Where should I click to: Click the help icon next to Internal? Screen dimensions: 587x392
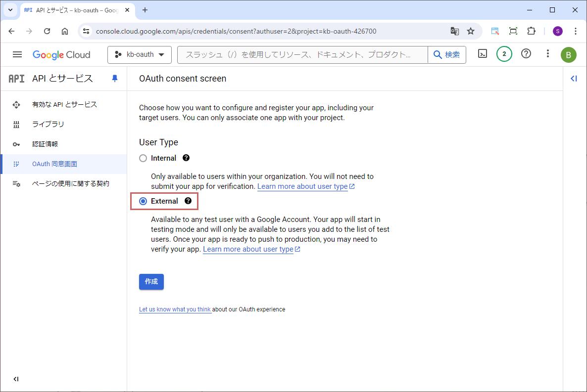[x=186, y=158]
